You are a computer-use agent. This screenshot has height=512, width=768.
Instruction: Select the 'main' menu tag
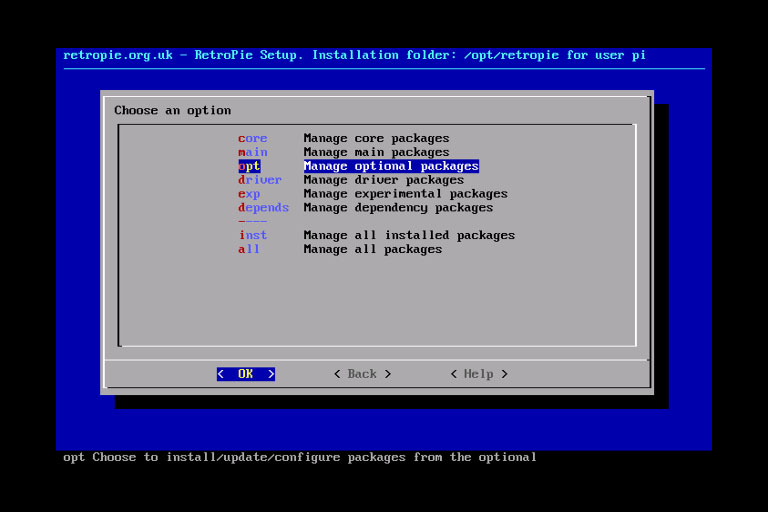[x=253, y=152]
